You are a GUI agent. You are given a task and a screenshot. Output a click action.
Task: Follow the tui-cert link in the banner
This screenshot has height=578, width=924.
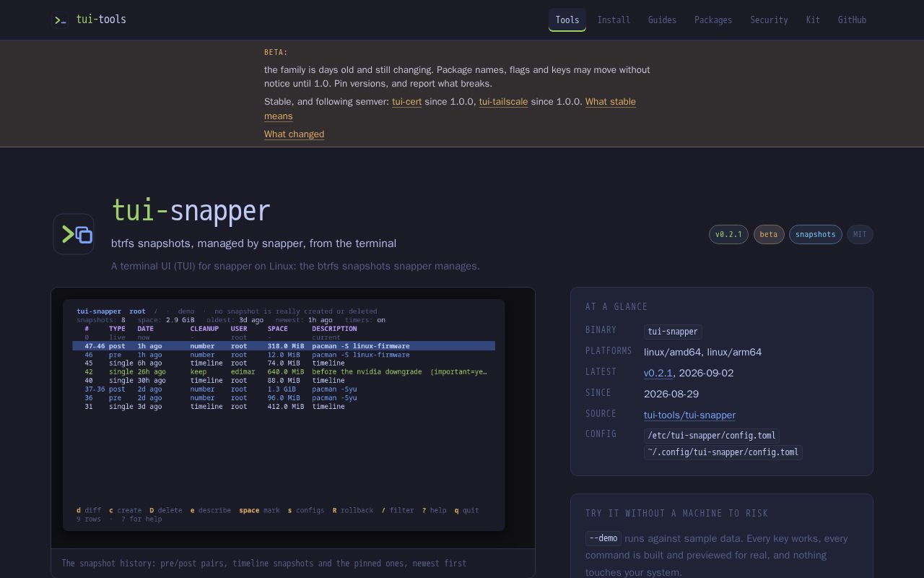pyautogui.click(x=406, y=102)
